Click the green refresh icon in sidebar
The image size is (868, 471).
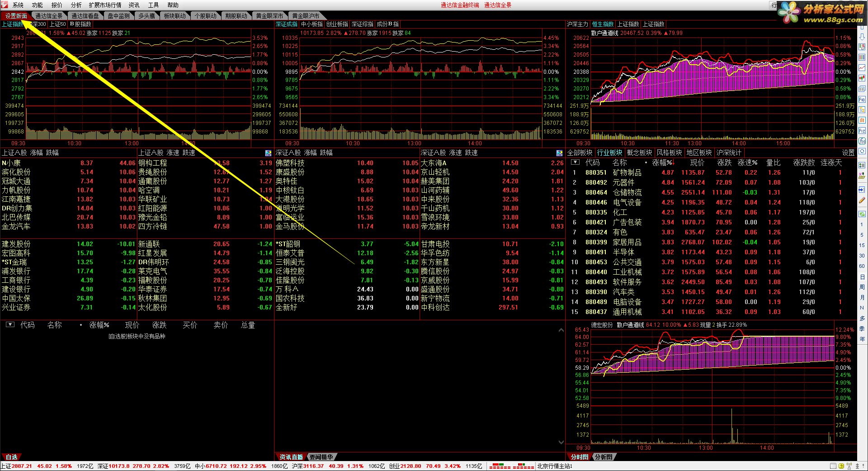[862, 213]
